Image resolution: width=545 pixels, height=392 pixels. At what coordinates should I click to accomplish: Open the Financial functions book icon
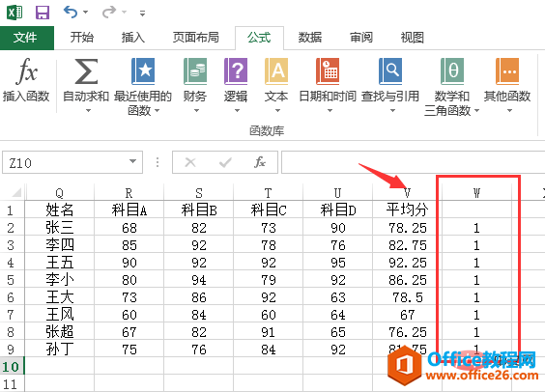(x=195, y=71)
